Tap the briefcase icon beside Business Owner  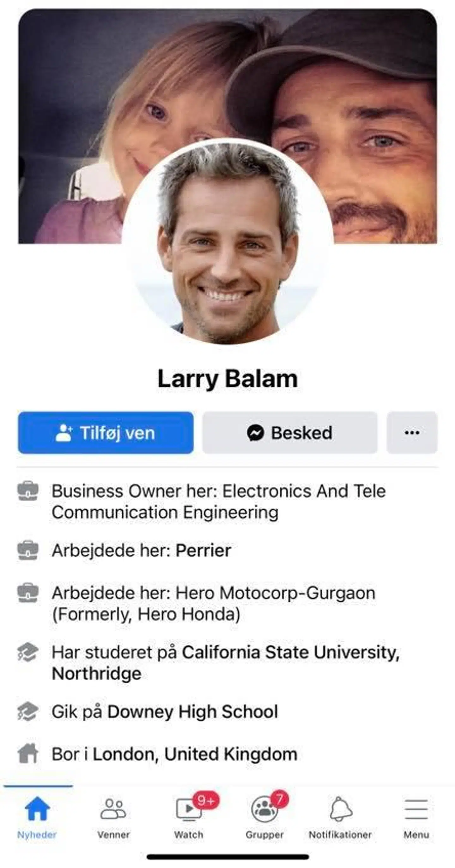pos(28,491)
